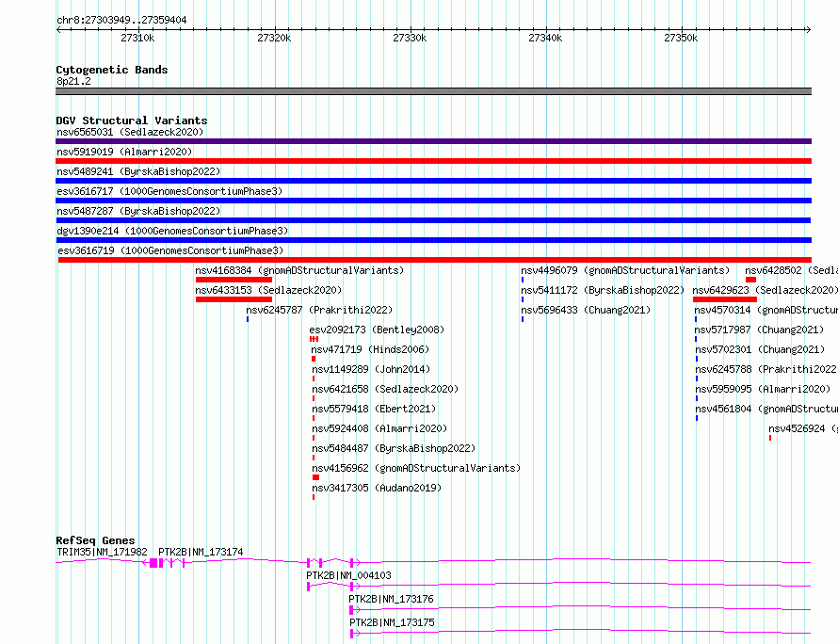Open nsv6245788 variant label

click(x=765, y=369)
